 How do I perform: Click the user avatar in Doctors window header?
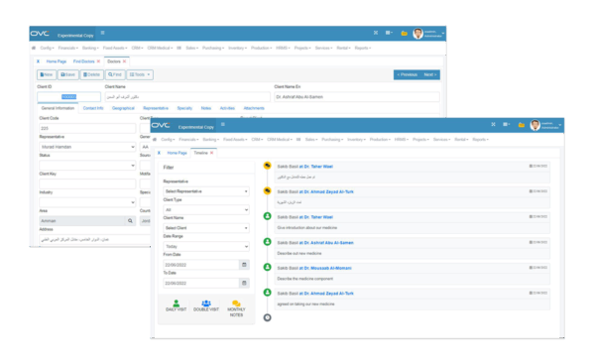[417, 34]
